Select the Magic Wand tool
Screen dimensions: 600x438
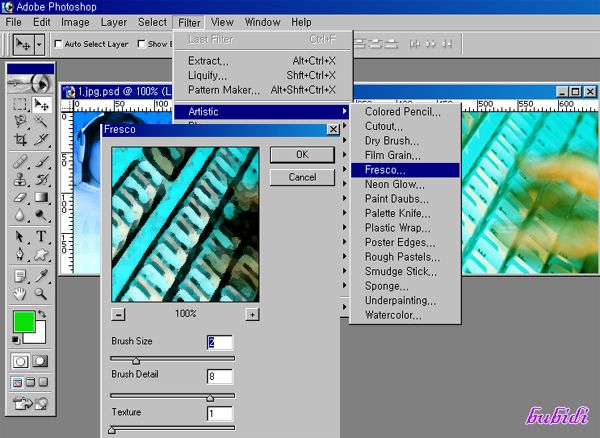point(41,121)
